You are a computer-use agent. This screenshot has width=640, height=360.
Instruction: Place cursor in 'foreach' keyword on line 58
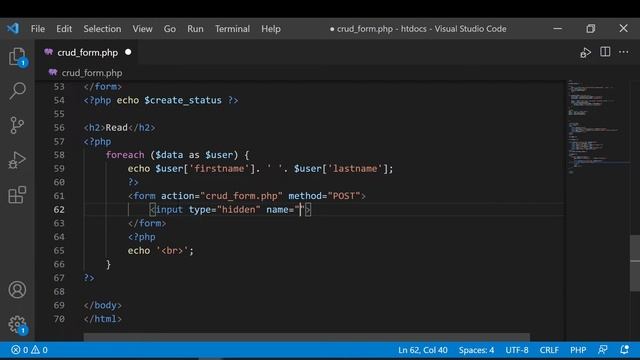pyautogui.click(x=125, y=155)
